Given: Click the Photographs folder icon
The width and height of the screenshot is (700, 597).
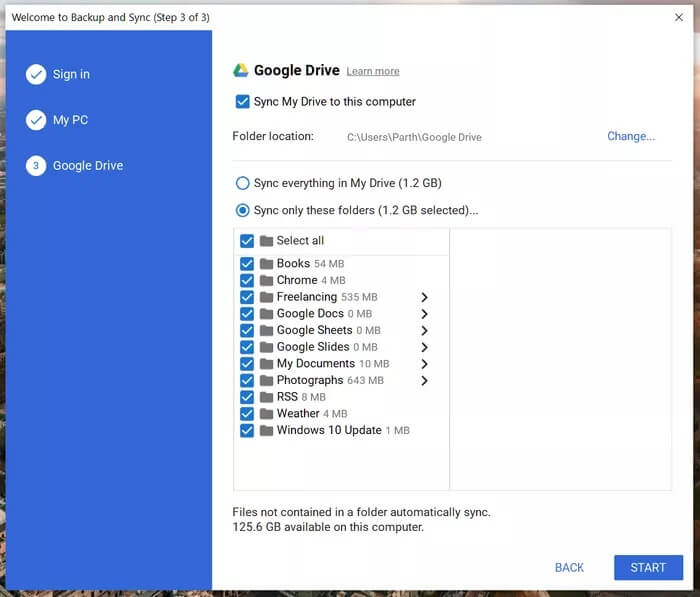Looking at the screenshot, I should [267, 380].
